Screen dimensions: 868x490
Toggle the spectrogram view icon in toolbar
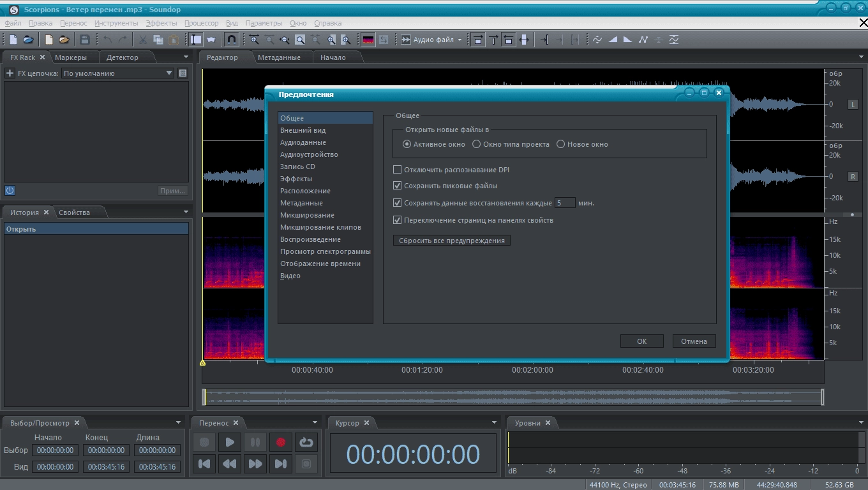tap(368, 40)
